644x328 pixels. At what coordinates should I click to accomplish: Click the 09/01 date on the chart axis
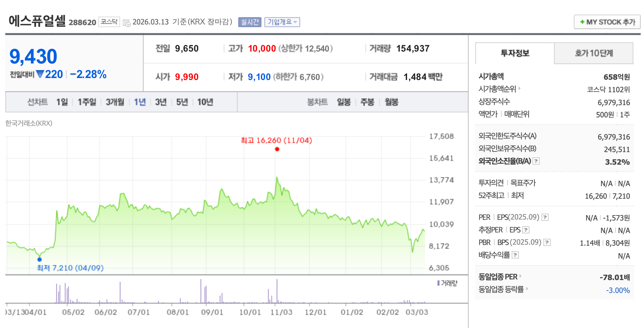pyautogui.click(x=212, y=312)
